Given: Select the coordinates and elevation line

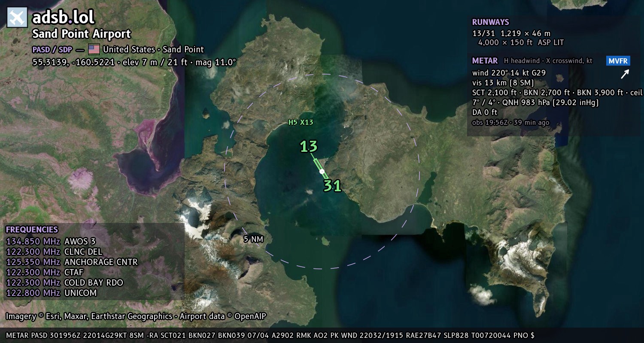Looking at the screenshot, I should (134, 62).
